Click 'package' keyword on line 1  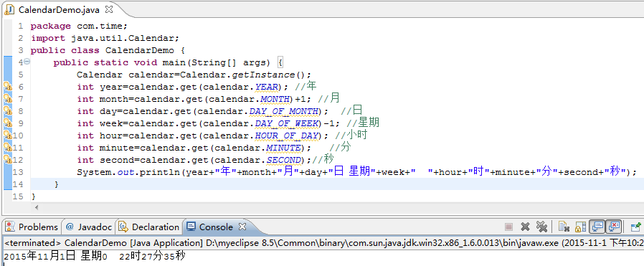click(50, 27)
